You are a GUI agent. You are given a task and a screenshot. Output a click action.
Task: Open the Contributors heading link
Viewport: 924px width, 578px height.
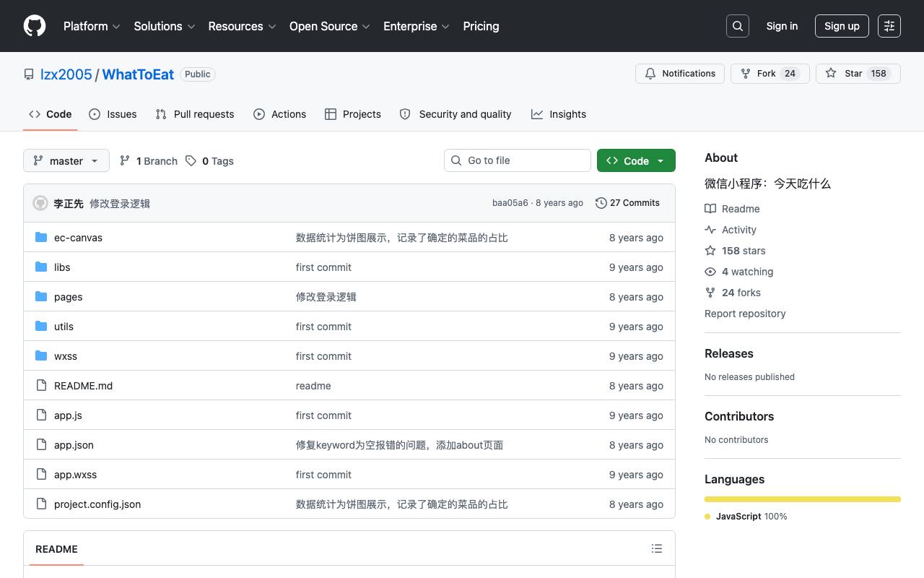pos(739,416)
